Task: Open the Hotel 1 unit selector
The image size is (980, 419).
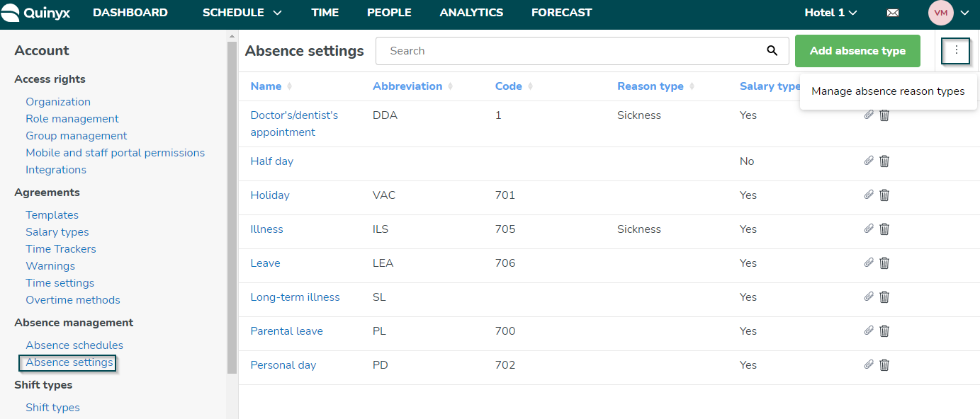Action: (x=830, y=13)
